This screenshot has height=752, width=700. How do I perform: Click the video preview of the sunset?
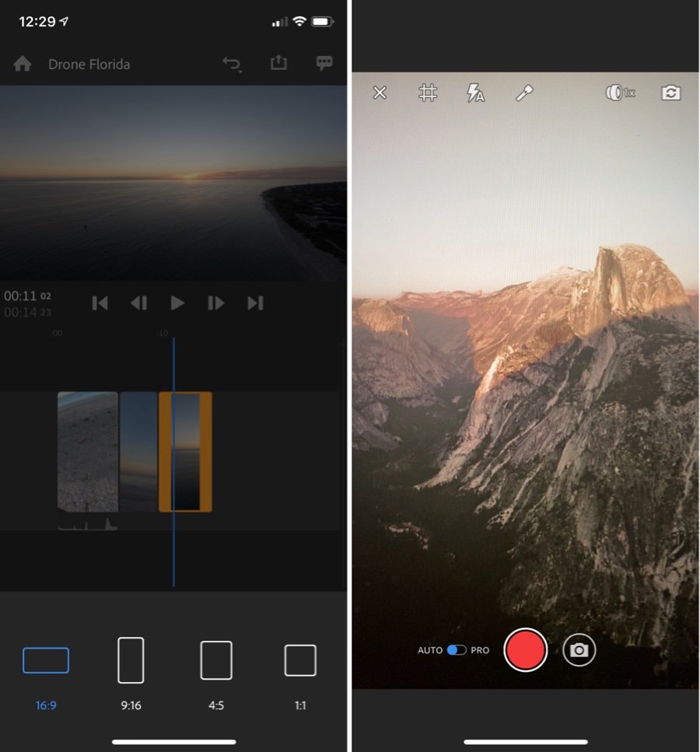(173, 183)
